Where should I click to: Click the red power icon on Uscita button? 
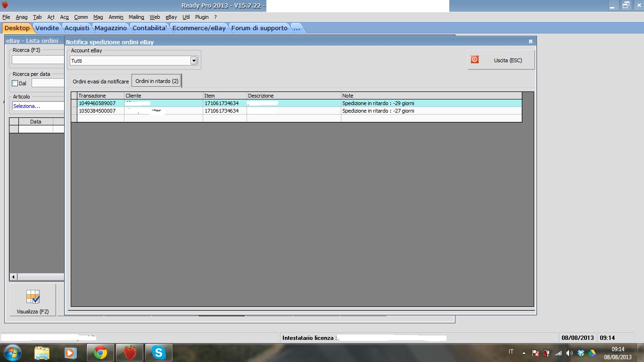coord(475,60)
